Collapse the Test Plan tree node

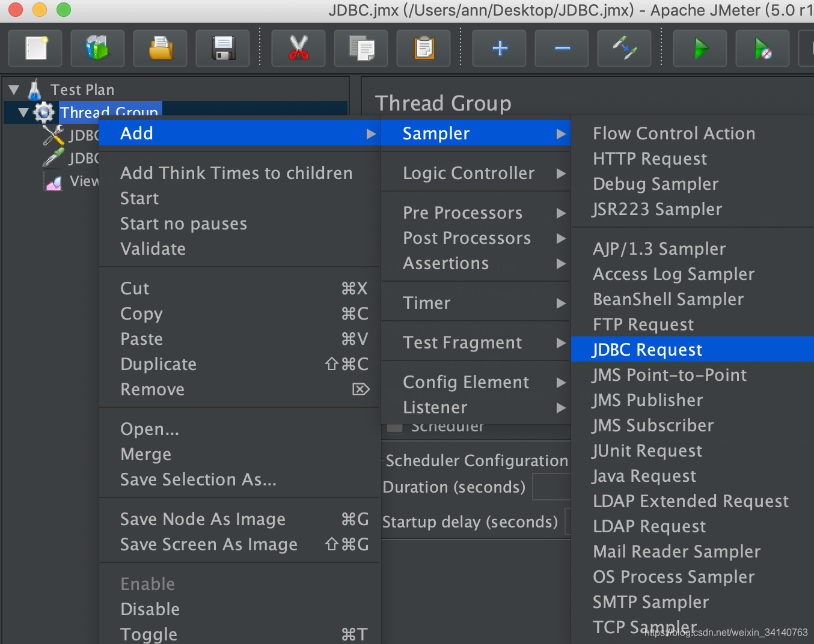tap(14, 90)
